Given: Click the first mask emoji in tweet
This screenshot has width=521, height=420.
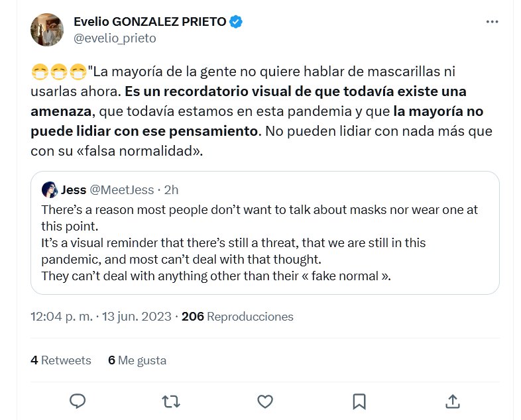Looking at the screenshot, I should 39,71.
